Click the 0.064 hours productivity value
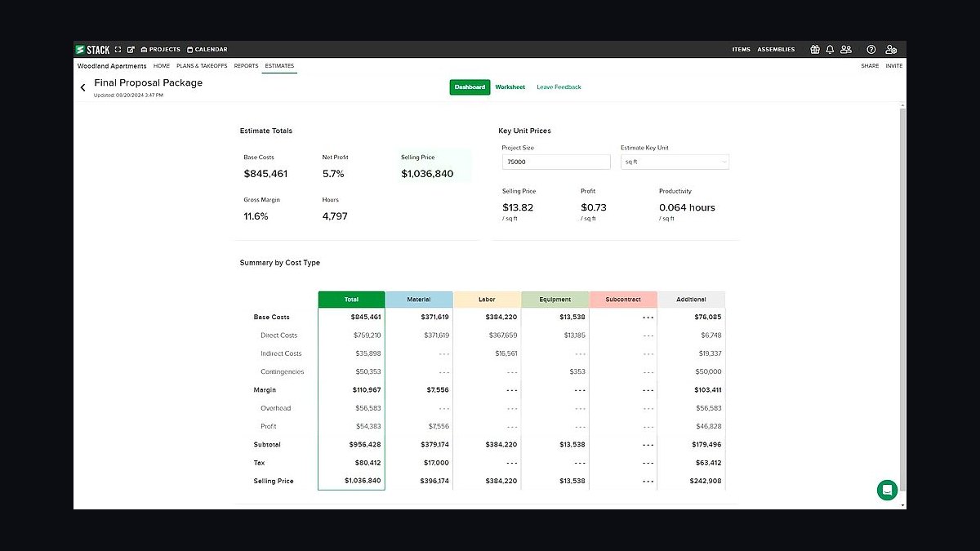 [687, 207]
